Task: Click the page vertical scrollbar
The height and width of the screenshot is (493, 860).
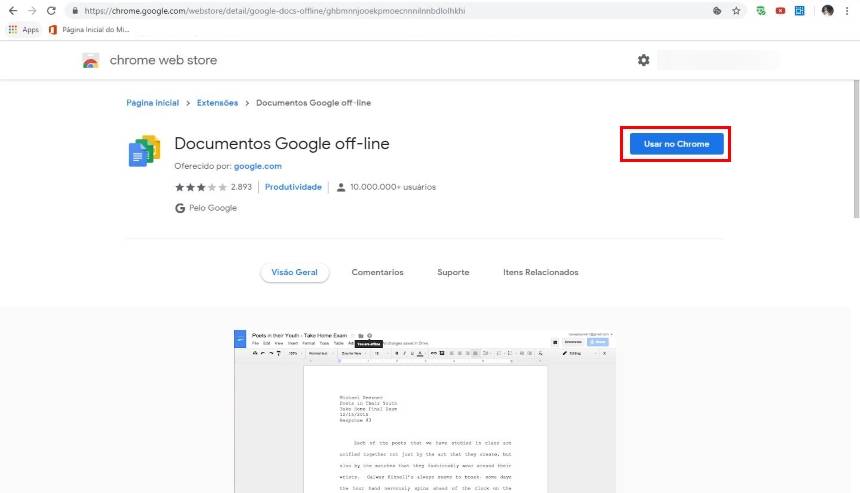Action: (x=856, y=149)
